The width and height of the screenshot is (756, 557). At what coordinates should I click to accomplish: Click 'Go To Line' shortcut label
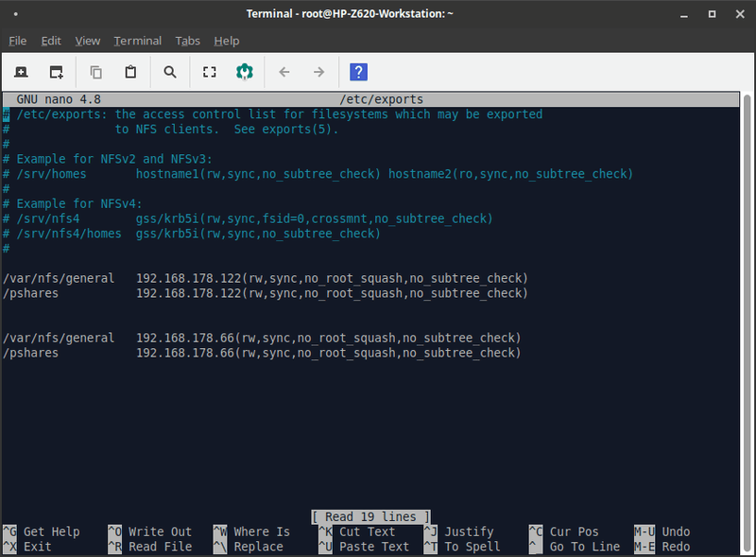click(x=585, y=547)
